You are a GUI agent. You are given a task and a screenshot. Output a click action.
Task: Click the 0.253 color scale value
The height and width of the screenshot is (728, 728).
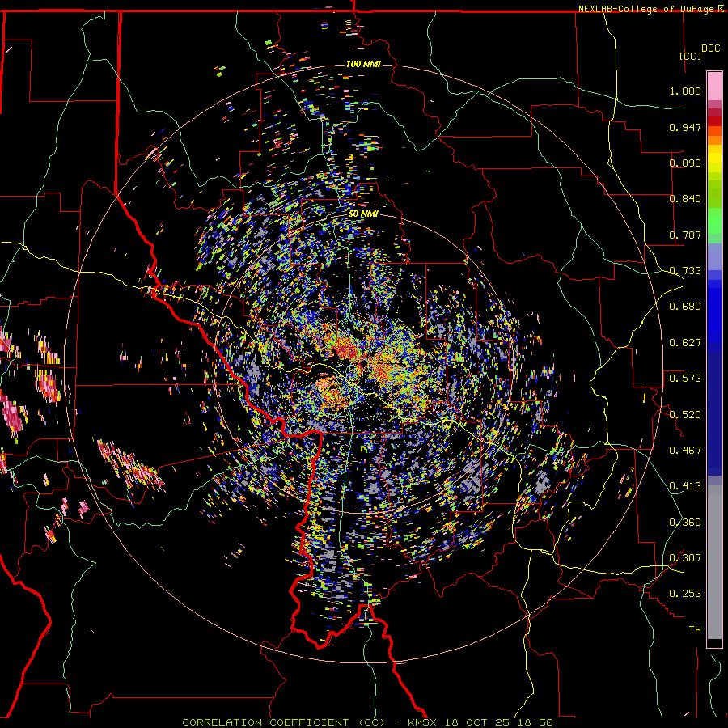[685, 594]
